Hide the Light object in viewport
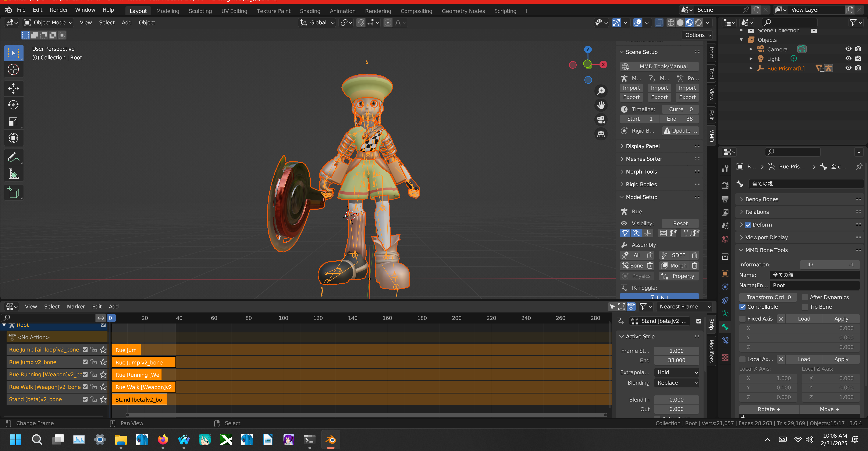Screen dimensions: 868x451 tap(848, 58)
